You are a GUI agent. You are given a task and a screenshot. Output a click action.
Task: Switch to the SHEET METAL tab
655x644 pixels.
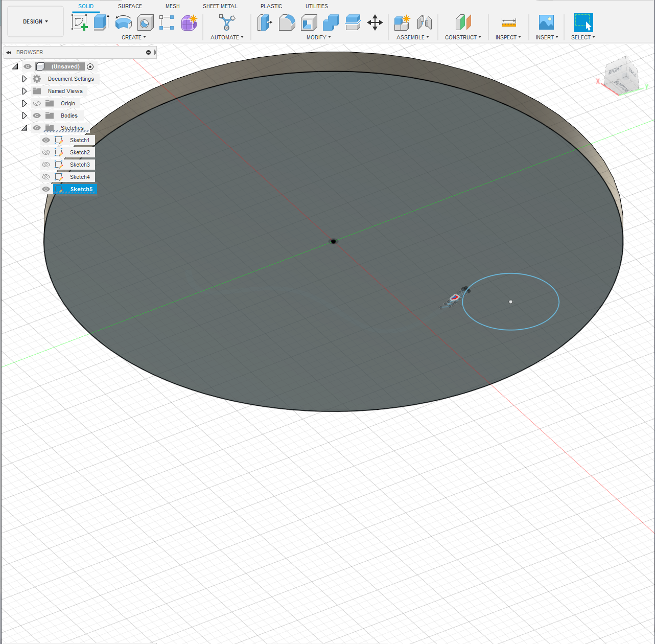coord(220,6)
